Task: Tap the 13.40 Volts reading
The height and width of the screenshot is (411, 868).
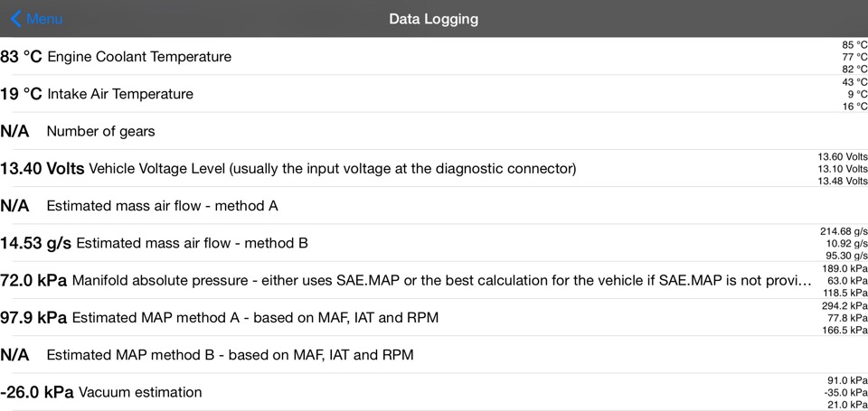Action: [x=42, y=169]
